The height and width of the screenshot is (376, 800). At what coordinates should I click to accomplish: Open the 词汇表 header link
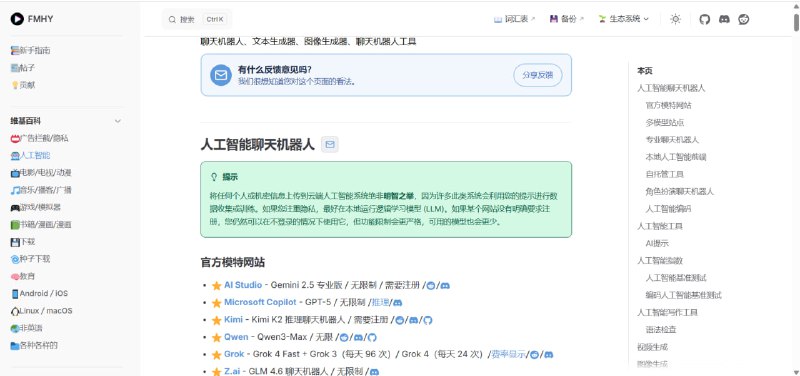(514, 19)
